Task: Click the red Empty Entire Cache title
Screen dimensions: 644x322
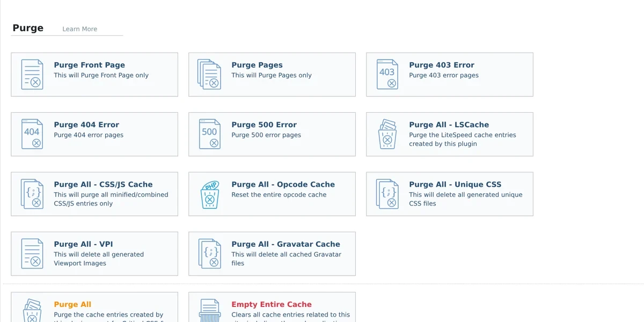Action: pyautogui.click(x=272, y=304)
